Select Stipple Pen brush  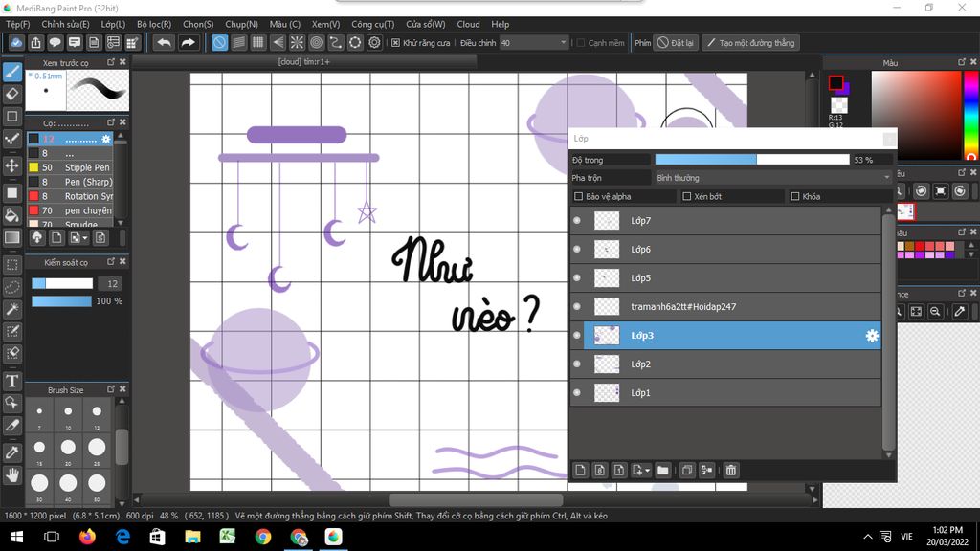click(70, 167)
